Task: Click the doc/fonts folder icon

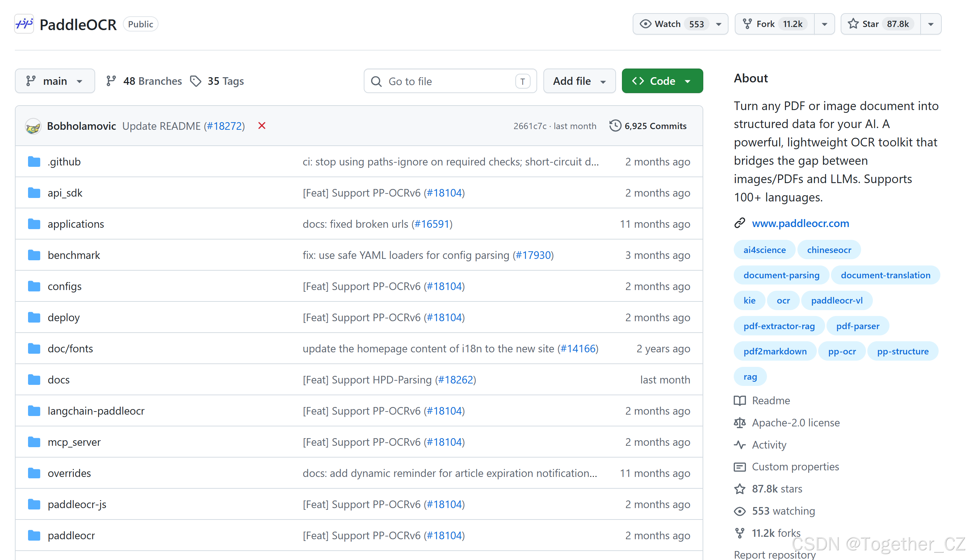Action: pos(34,349)
